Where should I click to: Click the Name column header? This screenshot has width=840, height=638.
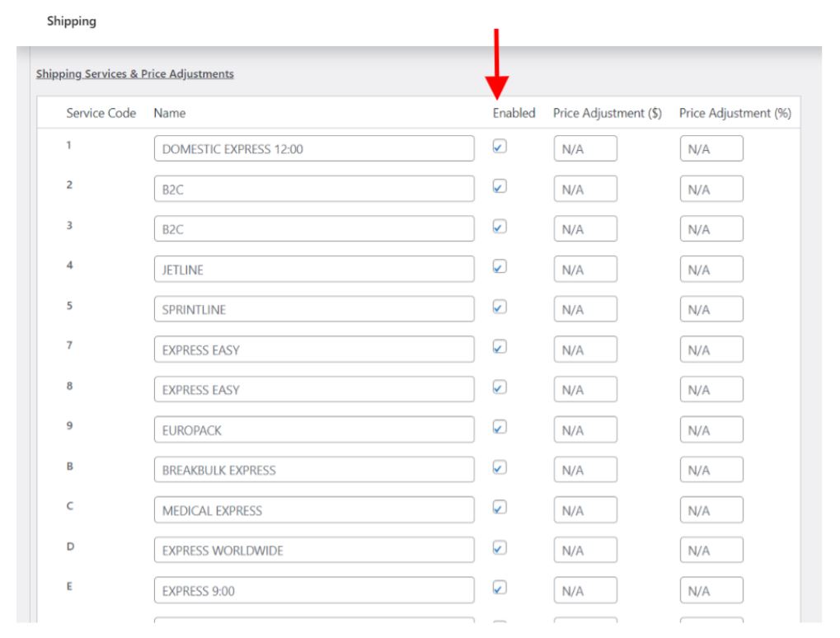tap(169, 113)
